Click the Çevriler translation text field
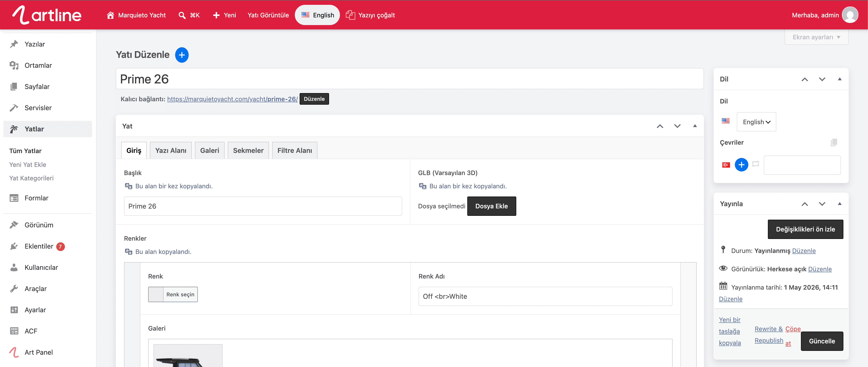 click(802, 165)
